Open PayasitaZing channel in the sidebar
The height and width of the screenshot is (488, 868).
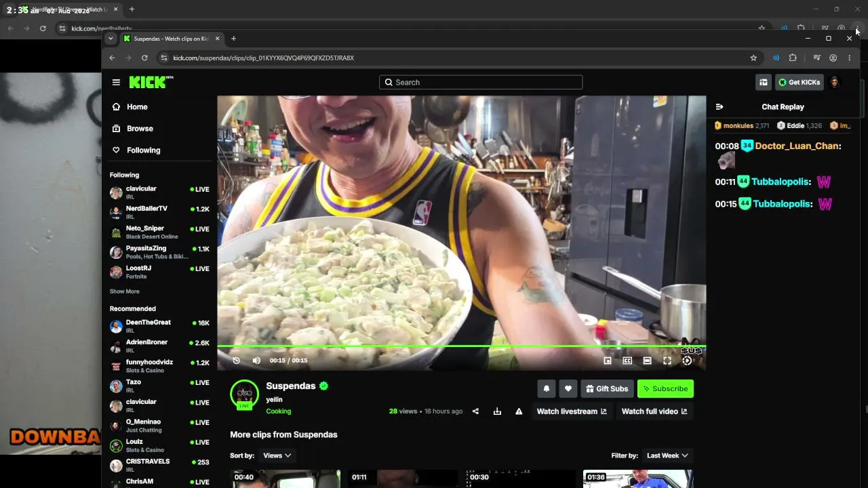(x=159, y=252)
